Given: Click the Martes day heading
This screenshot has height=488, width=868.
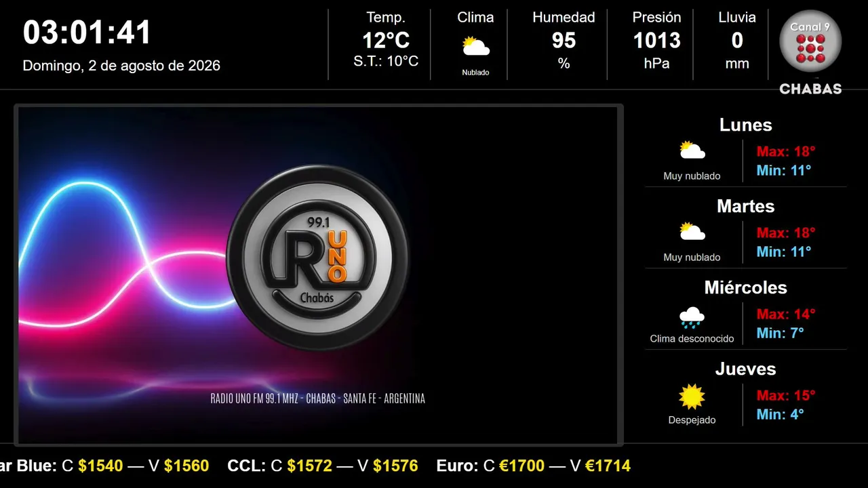Looking at the screenshot, I should pos(746,206).
